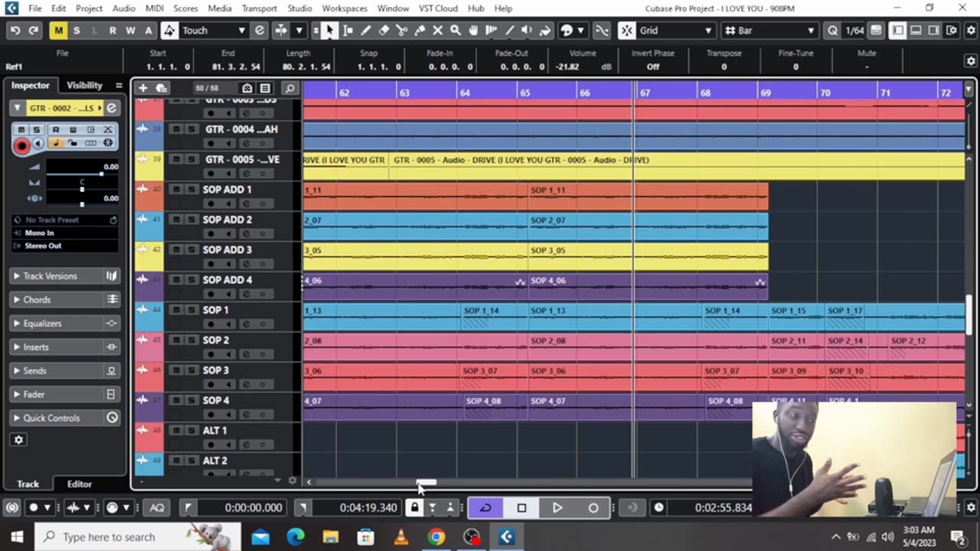Expand the Sends inspector section
The width and height of the screenshot is (980, 551).
65,370
